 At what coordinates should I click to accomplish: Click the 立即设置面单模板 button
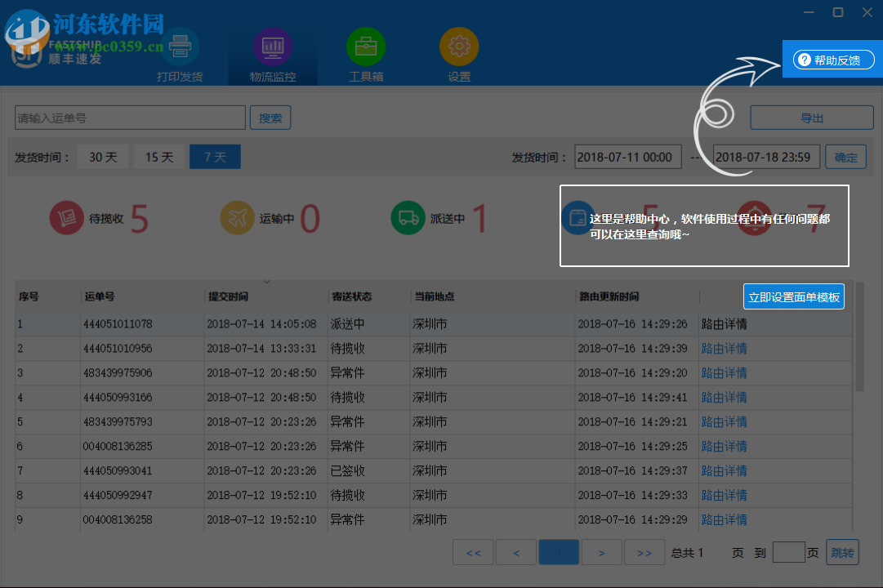tap(793, 296)
